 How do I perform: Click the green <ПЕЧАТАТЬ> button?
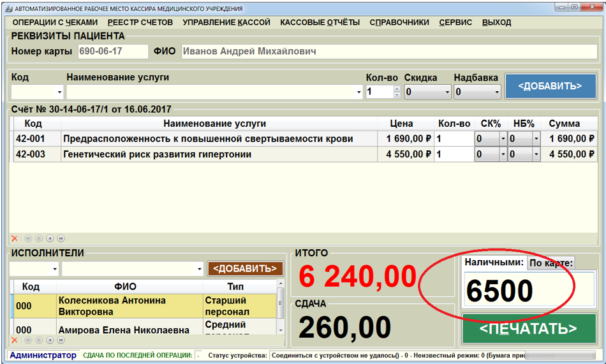[528, 329]
